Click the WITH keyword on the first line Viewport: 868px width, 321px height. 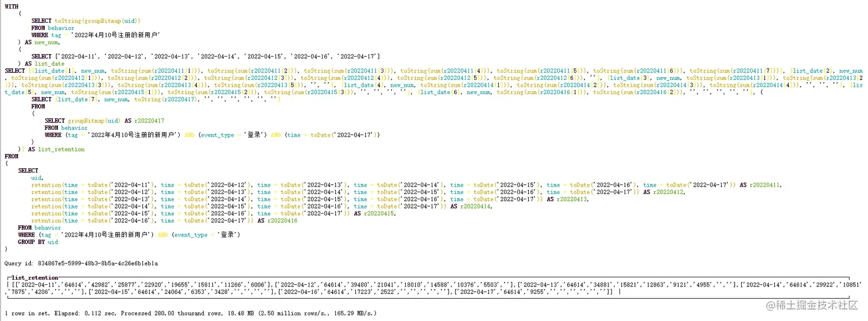click(x=11, y=6)
